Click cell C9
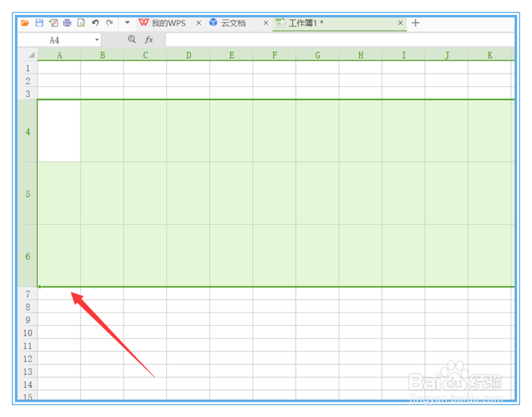The width and height of the screenshot is (532, 417). (145, 320)
